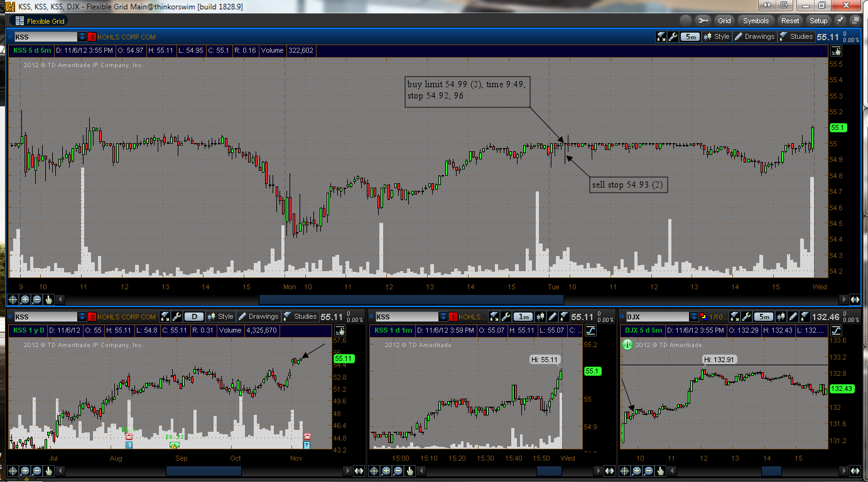Screen dimensions: 868x482
Task: Change the 5m timeframe in DJX chart
Action: point(762,316)
